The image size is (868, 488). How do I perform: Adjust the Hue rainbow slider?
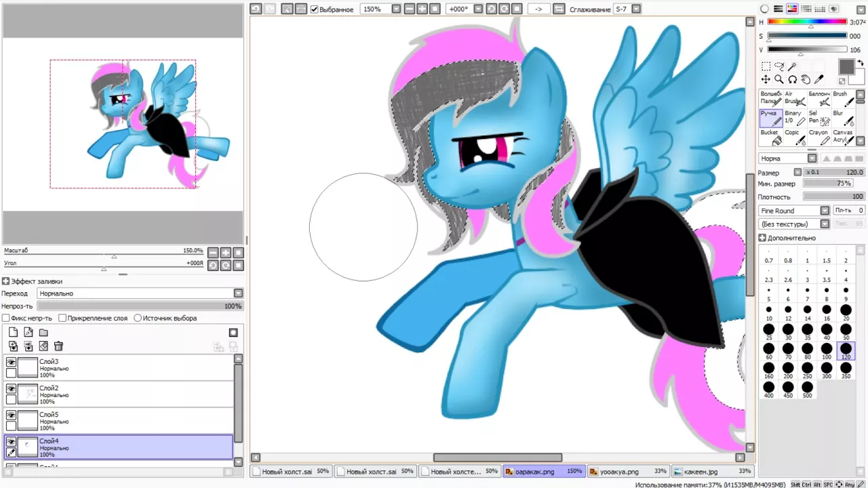807,22
